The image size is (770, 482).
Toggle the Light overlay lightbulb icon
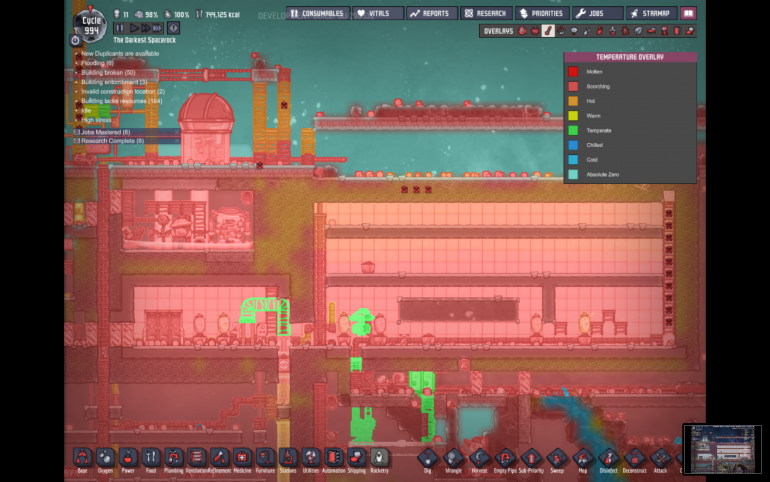574,31
